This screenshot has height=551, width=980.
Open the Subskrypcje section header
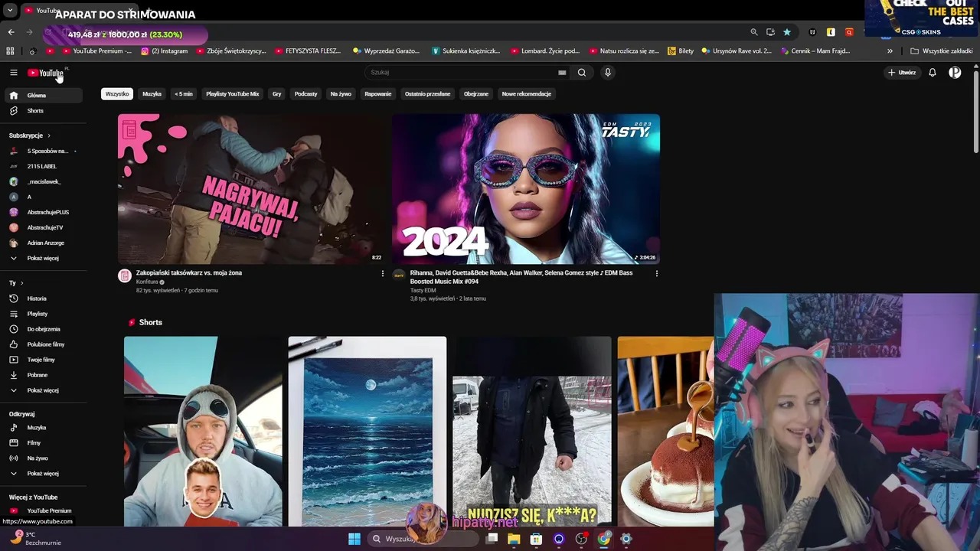(30, 135)
